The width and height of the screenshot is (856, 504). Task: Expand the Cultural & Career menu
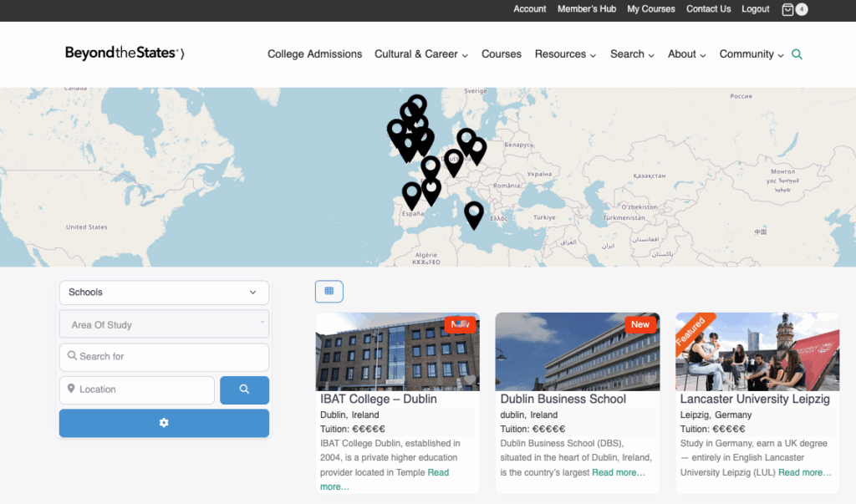[x=421, y=54]
